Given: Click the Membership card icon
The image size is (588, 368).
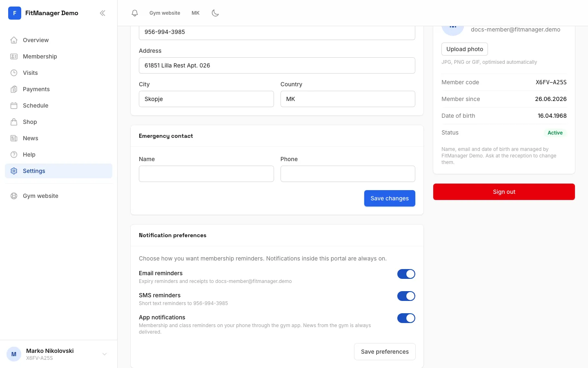Looking at the screenshot, I should point(14,56).
